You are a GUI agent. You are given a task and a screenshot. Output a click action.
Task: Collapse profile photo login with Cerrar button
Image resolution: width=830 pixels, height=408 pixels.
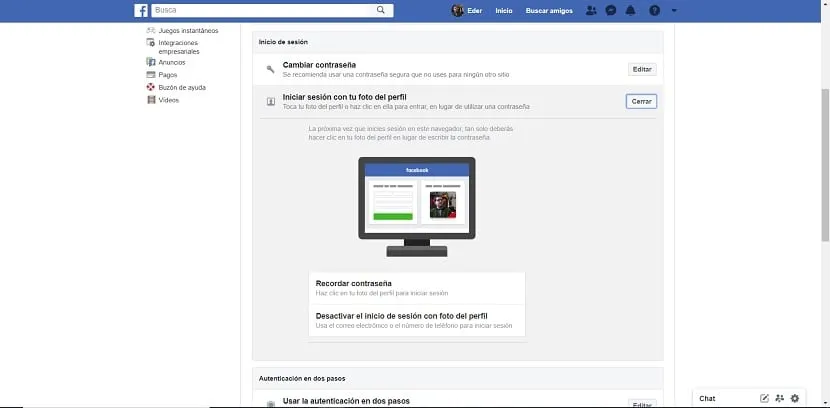pyautogui.click(x=641, y=101)
